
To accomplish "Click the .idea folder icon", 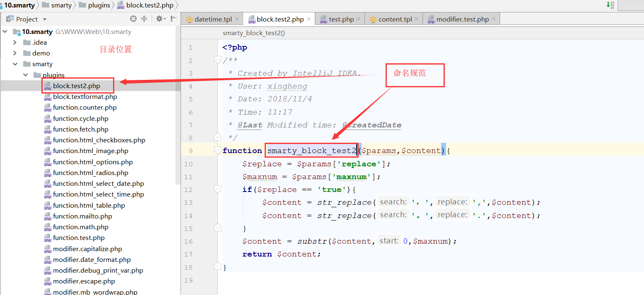I will point(27,42).
